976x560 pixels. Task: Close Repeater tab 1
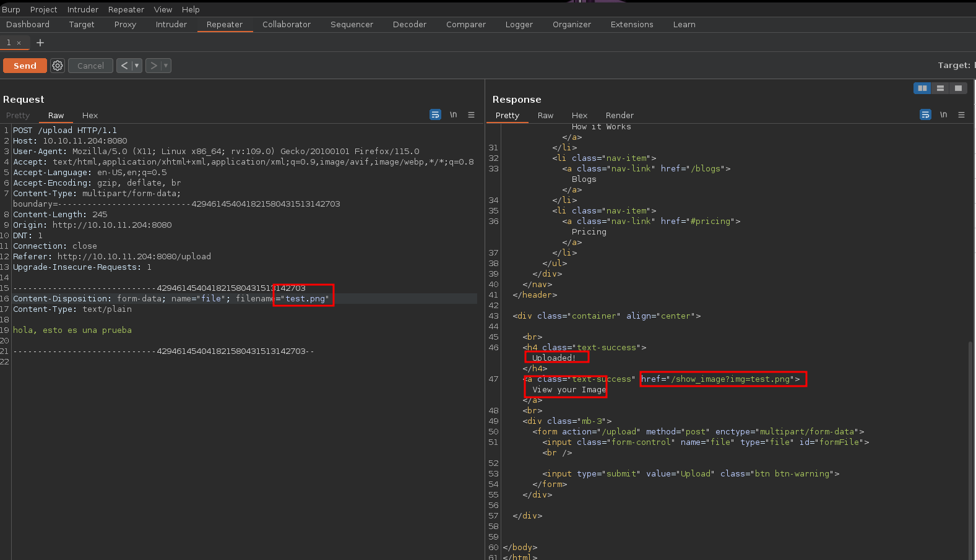pos(19,43)
